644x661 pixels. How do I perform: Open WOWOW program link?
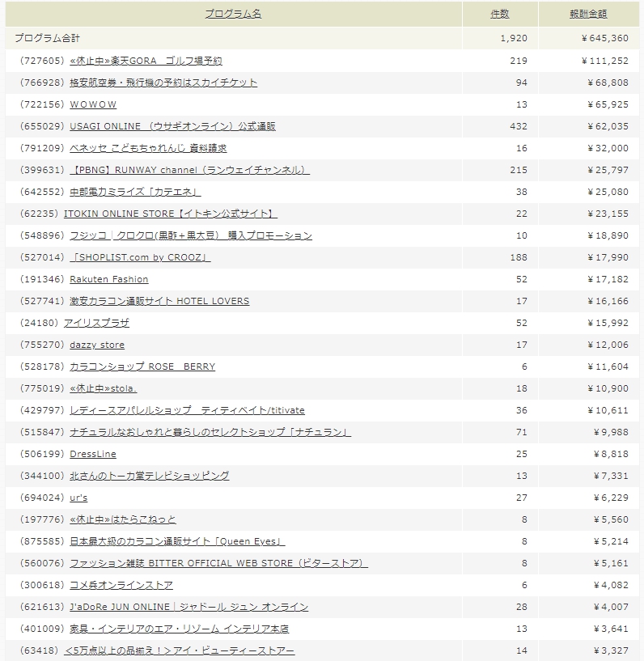coord(93,104)
